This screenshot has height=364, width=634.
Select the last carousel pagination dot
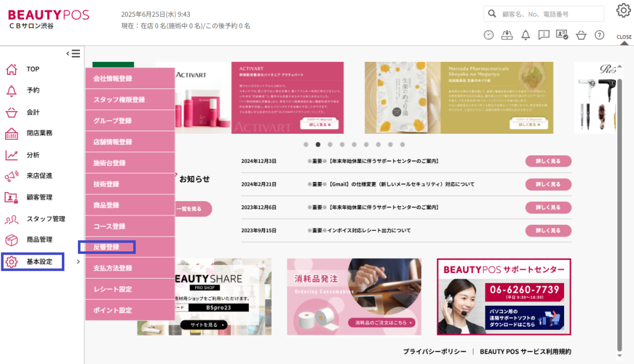(x=402, y=144)
